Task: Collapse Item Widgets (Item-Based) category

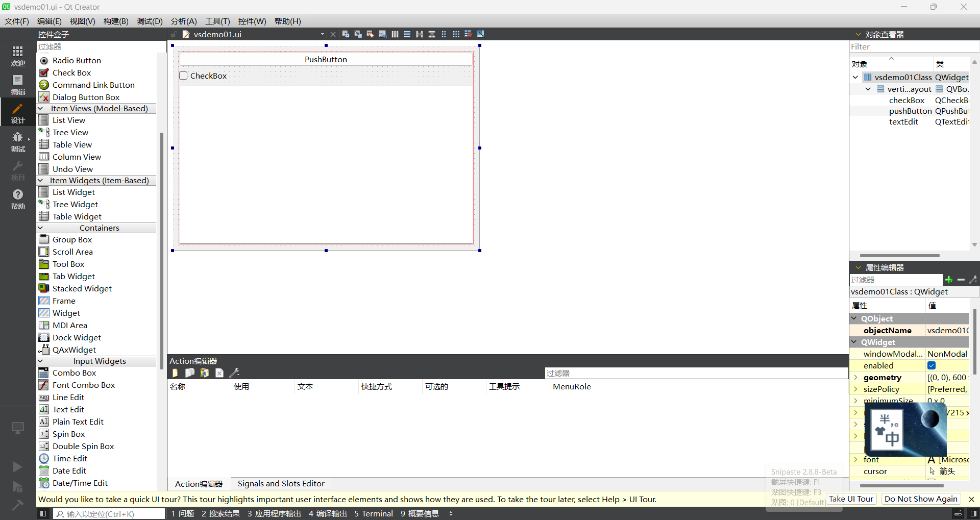Action: tap(40, 180)
